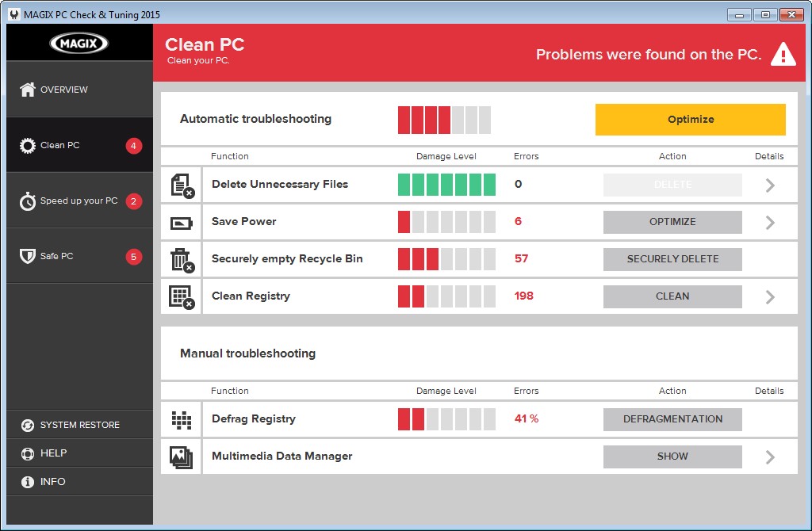Click the Multimedia Data Manager pictures icon
Screen dimensions: 812x531
click(181, 457)
